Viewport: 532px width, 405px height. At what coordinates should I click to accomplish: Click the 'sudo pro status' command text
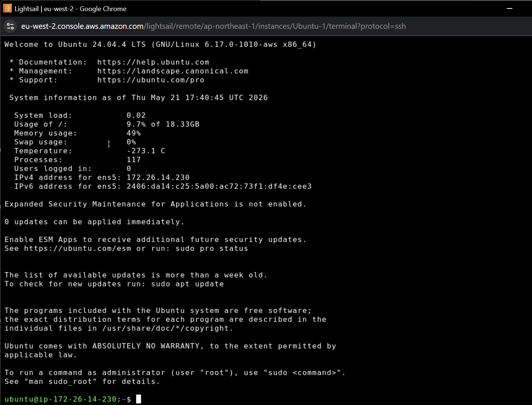(212, 248)
